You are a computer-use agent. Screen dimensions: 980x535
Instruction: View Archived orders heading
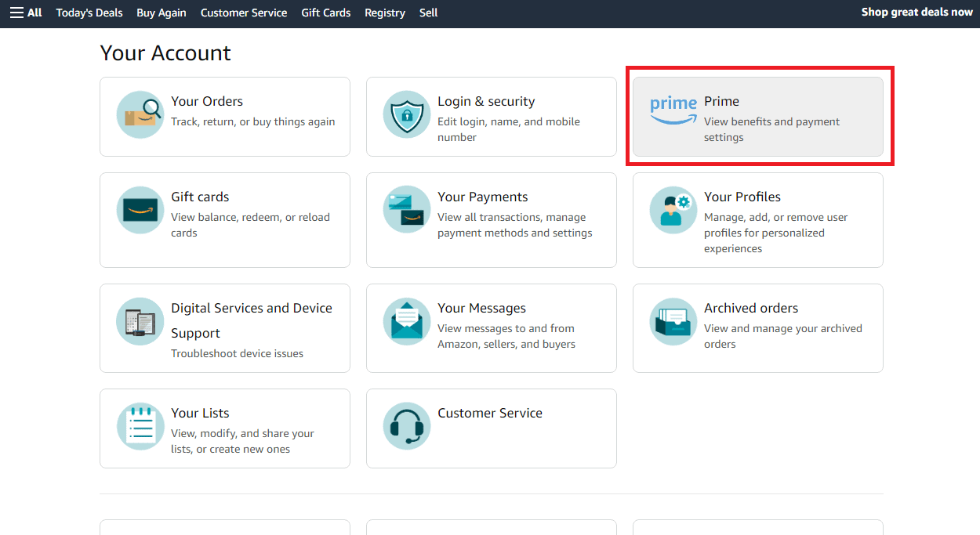click(x=751, y=308)
